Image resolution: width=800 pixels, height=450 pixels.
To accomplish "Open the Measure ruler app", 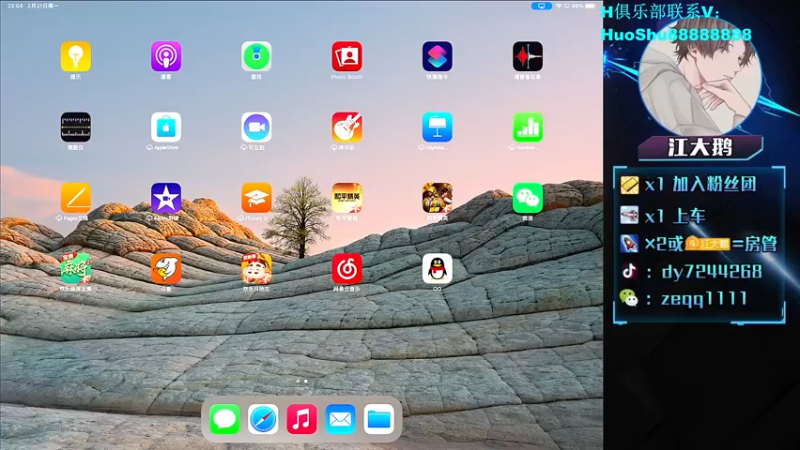I will click(x=76, y=127).
